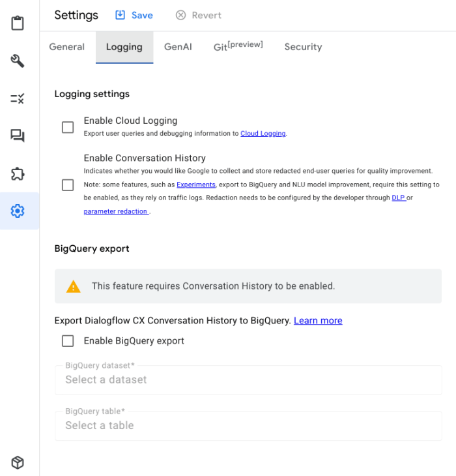Click the yellow warning triangle icon

coord(74,286)
